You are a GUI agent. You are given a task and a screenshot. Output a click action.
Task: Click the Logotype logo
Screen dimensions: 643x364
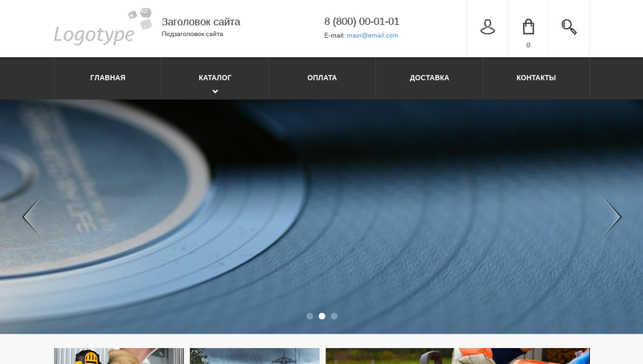(103, 27)
